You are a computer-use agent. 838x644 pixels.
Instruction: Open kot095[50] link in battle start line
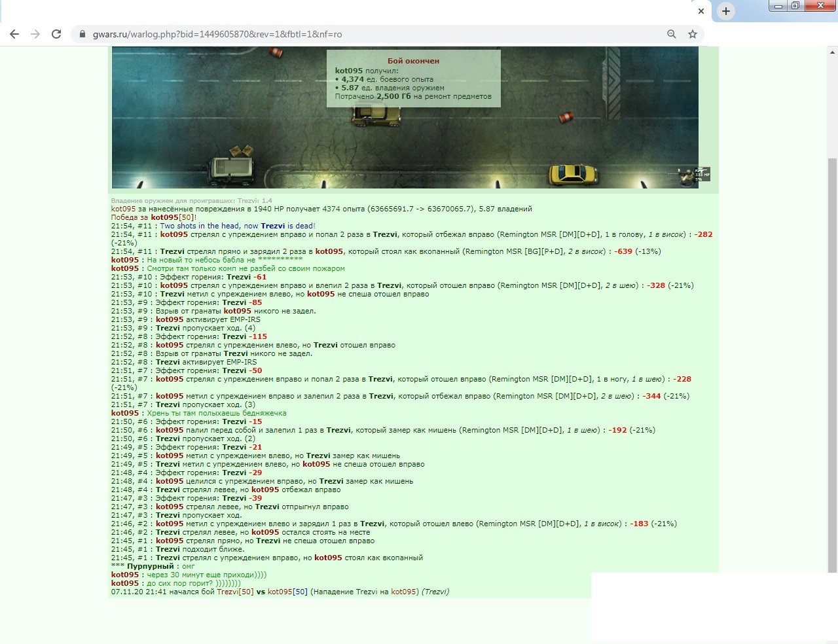click(287, 592)
